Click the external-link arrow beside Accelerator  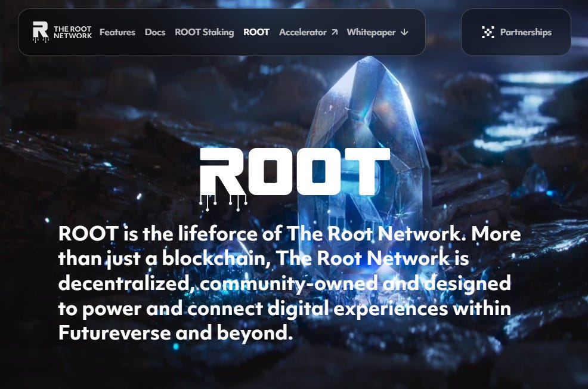pyautogui.click(x=335, y=32)
